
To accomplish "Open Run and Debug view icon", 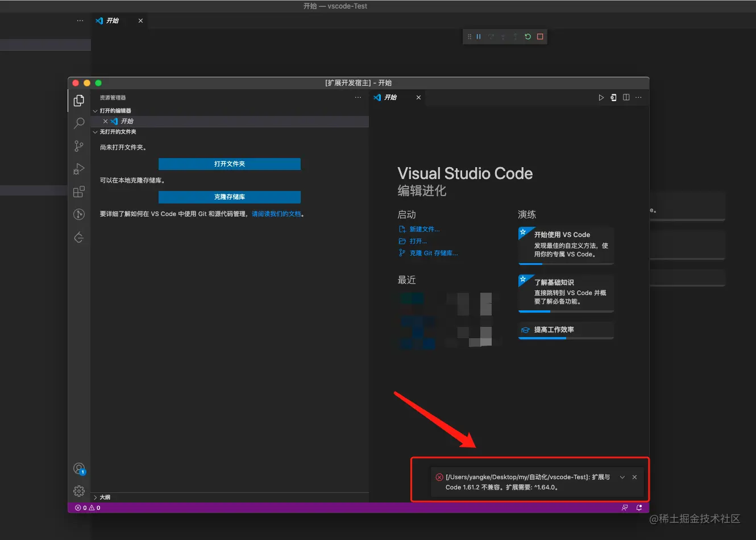I will [79, 169].
